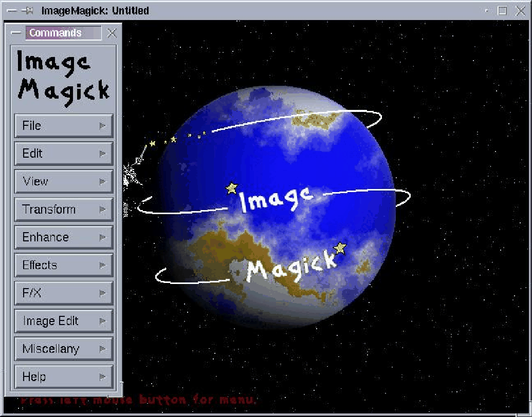Open the main window menu dash icon
This screenshot has width=532, height=417.
coord(11,11)
